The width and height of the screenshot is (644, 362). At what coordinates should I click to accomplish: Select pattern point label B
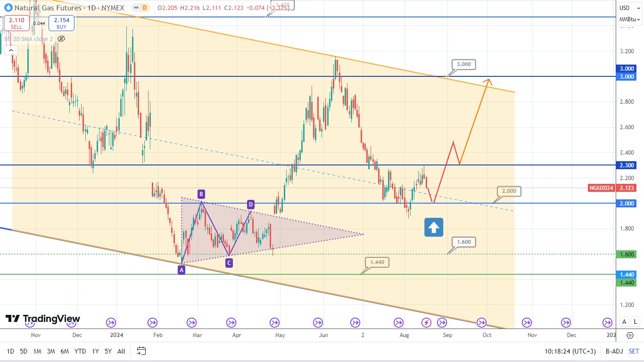[201, 194]
